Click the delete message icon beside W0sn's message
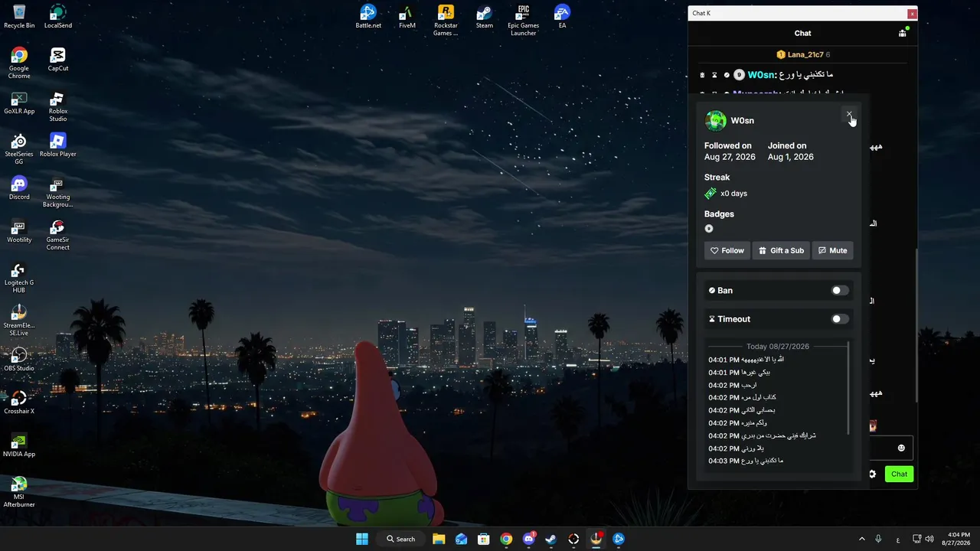The height and width of the screenshot is (551, 980). [x=702, y=75]
